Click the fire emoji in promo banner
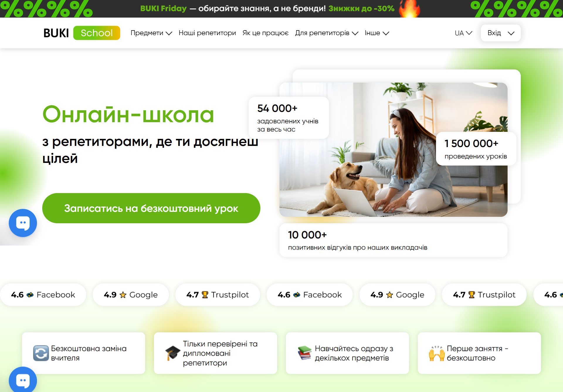Screen dimensions: 563x392 (x=409, y=8)
